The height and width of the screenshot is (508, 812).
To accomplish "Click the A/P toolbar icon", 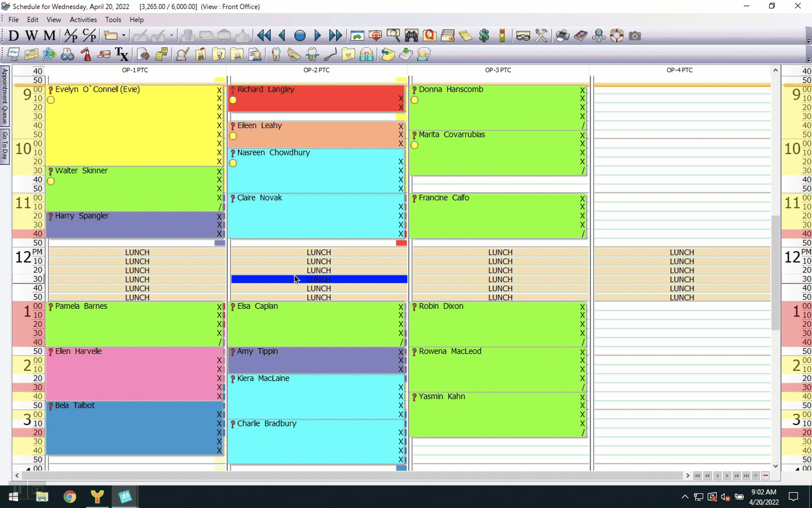I will pyautogui.click(x=71, y=36).
